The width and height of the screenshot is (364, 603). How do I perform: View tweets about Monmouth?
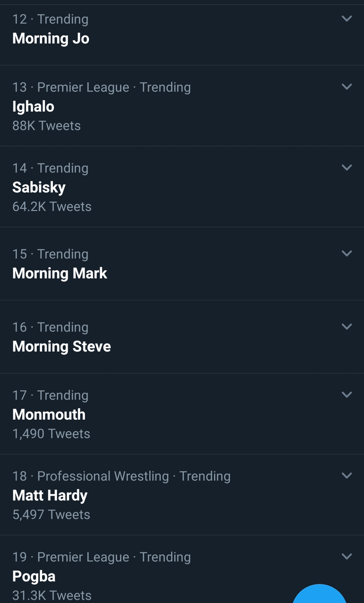(x=49, y=415)
